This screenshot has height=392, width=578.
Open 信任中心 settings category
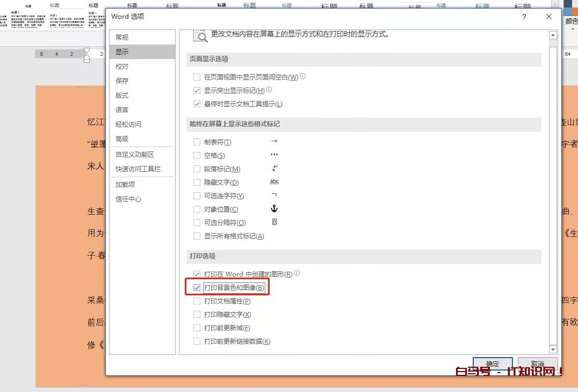coord(128,199)
